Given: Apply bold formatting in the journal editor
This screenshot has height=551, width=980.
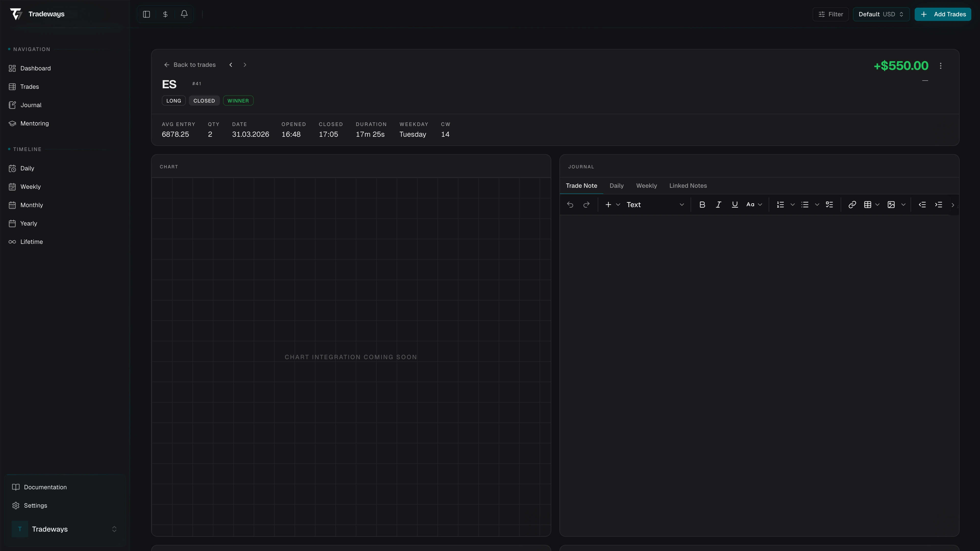Looking at the screenshot, I should pyautogui.click(x=702, y=205).
